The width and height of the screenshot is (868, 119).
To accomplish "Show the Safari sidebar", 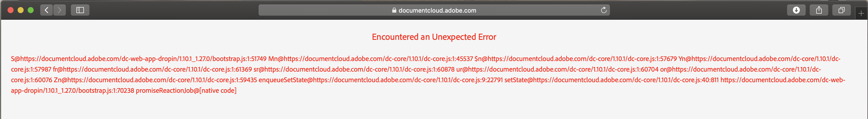I will [x=80, y=10].
